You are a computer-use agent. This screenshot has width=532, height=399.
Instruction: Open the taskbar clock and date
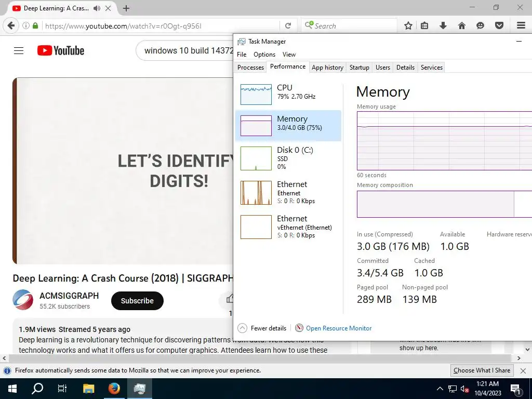click(487, 389)
